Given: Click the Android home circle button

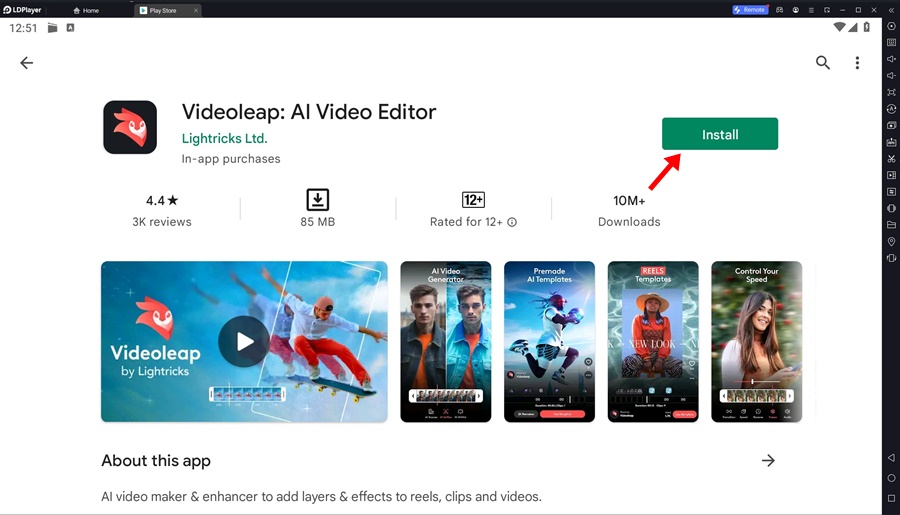Looking at the screenshot, I should pyautogui.click(x=891, y=478).
